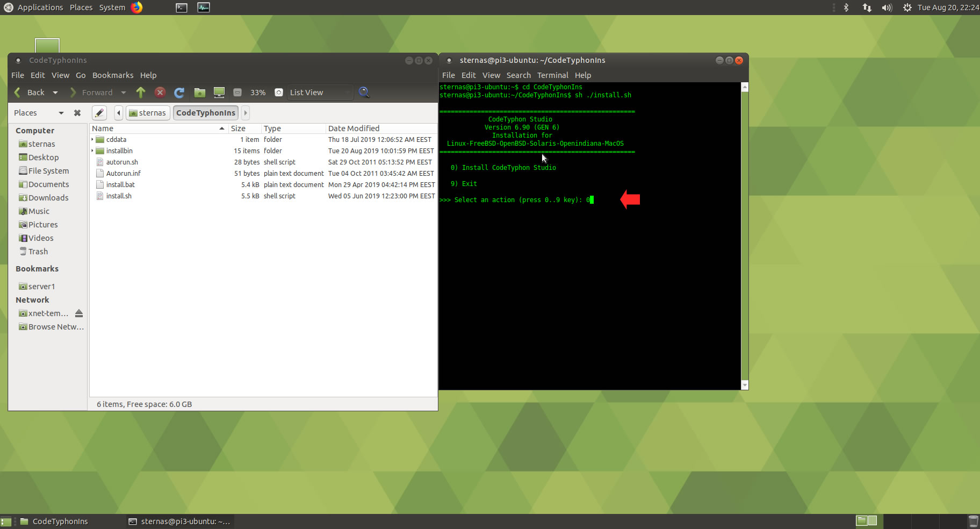Screen dimensions: 980x529
Task: Open the List View mode dropdown
Action: tap(320, 92)
